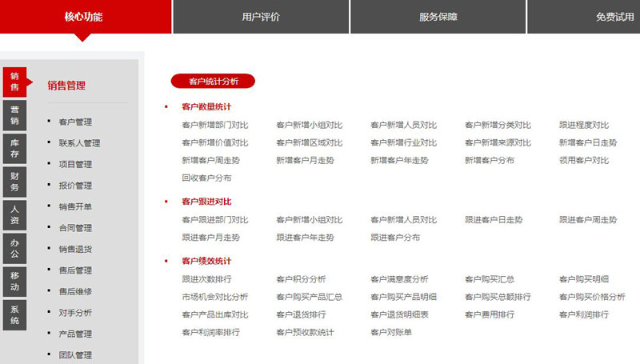Image resolution: width=640 pixels, height=364 pixels.
Task: Open 对手分析 in the sales menu
Action: pyautogui.click(x=75, y=313)
